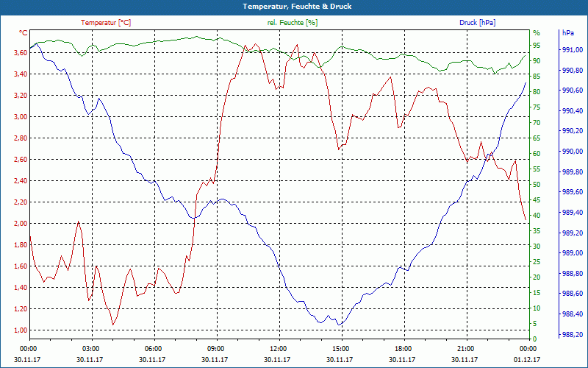Click humidity axis value '25'
This screenshot has width=588, height=368.
coord(537,262)
